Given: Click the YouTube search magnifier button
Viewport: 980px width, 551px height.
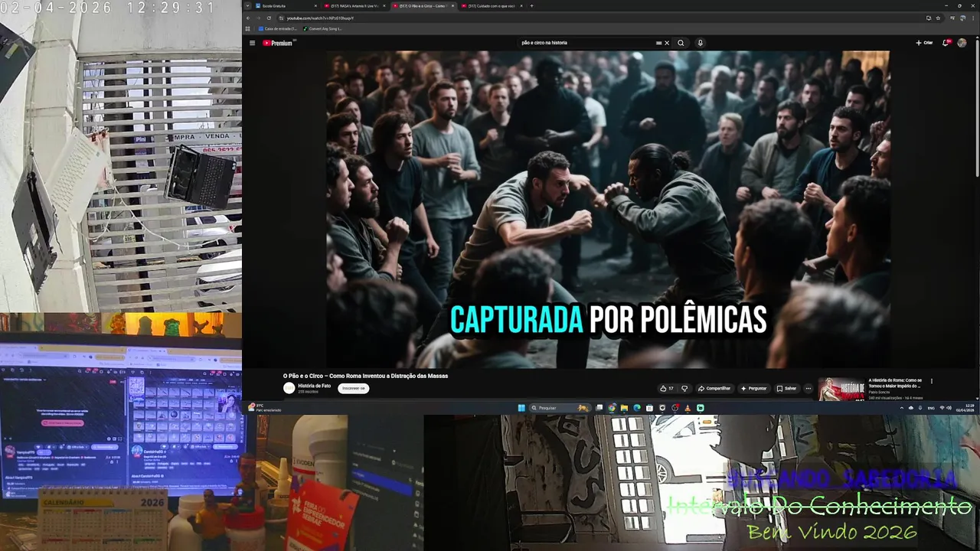Looking at the screenshot, I should 681,43.
